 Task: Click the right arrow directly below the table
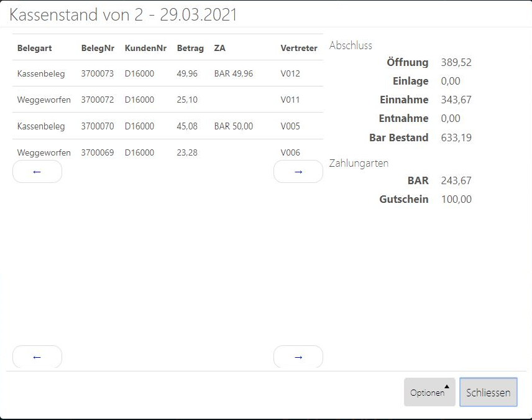click(x=298, y=172)
